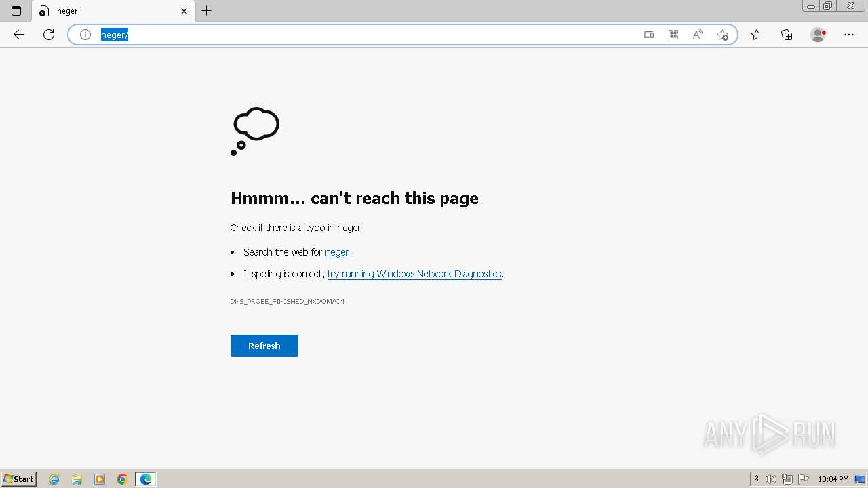This screenshot has height=488, width=868.
Task: Open a new tab with plus button
Action: point(207,11)
